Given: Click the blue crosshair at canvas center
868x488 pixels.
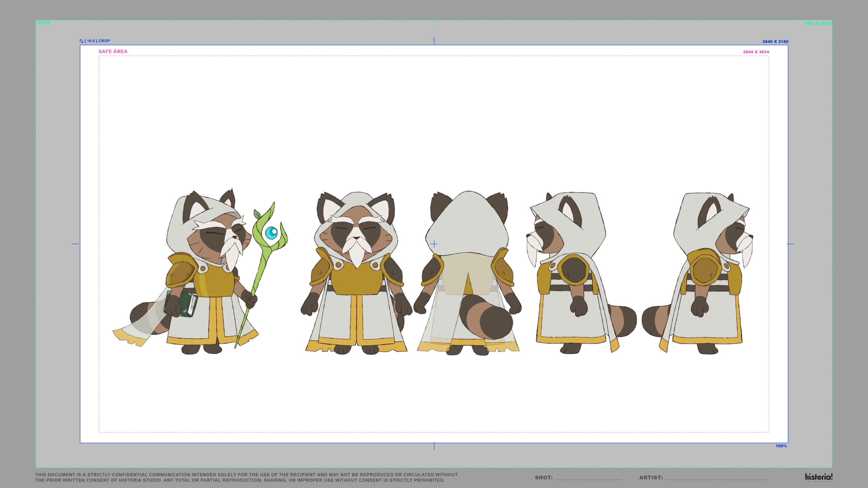Looking at the screenshot, I should [x=434, y=244].
